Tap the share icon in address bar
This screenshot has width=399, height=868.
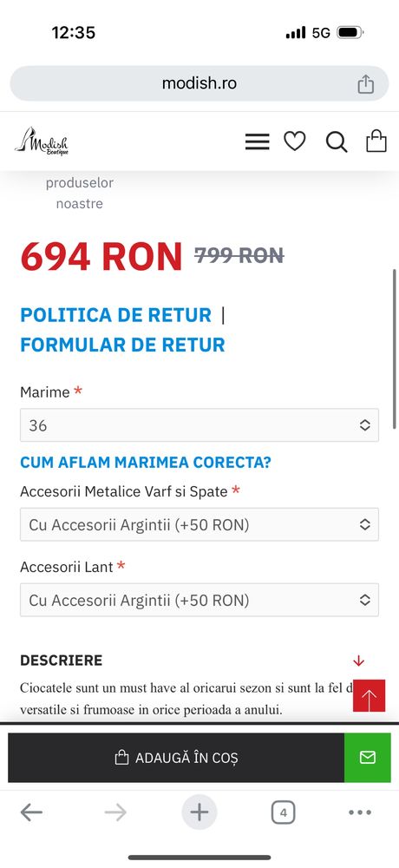pos(365,83)
